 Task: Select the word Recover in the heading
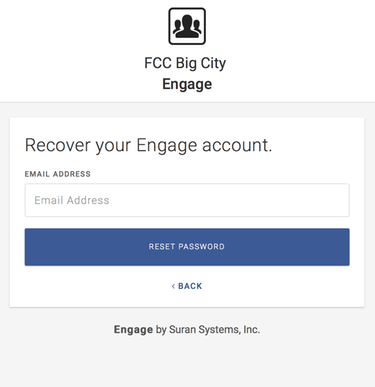pos(58,145)
